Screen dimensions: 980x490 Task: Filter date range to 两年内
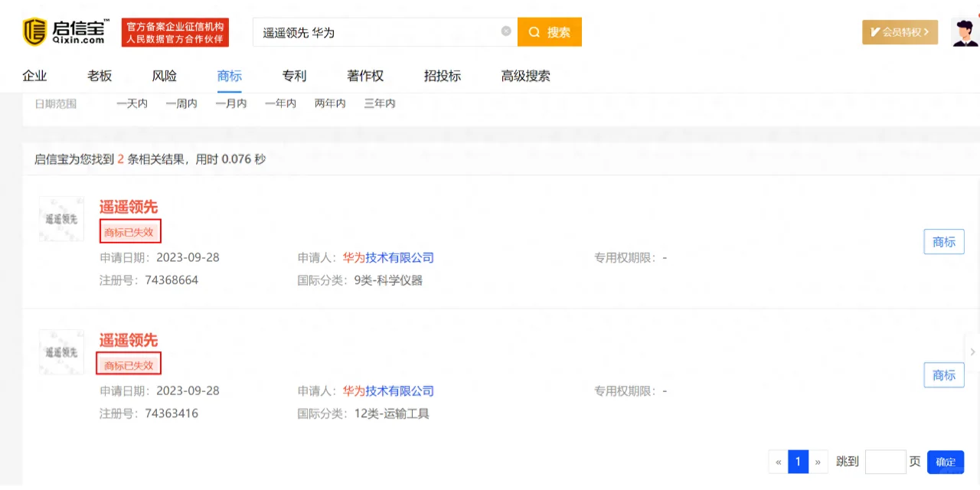330,103
